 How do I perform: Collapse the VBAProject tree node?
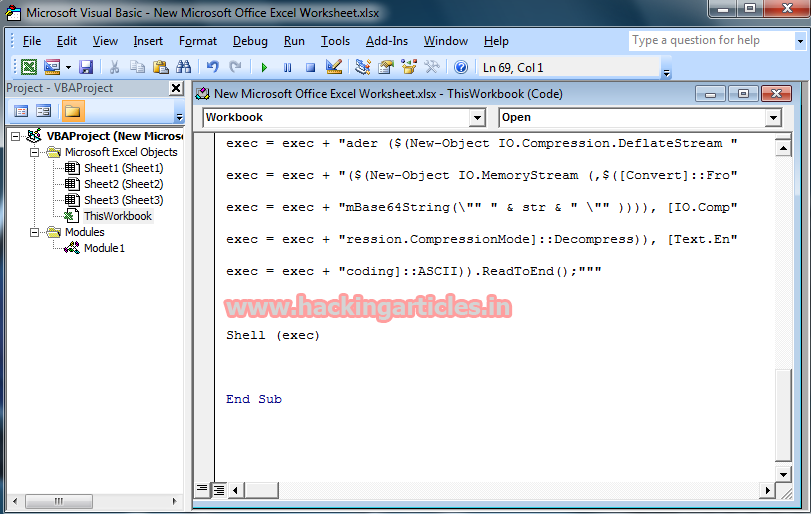16,137
